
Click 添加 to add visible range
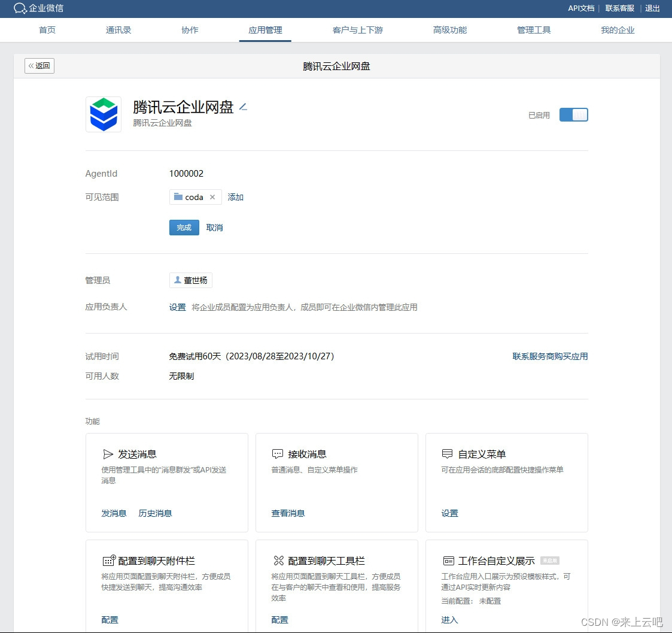click(x=235, y=197)
